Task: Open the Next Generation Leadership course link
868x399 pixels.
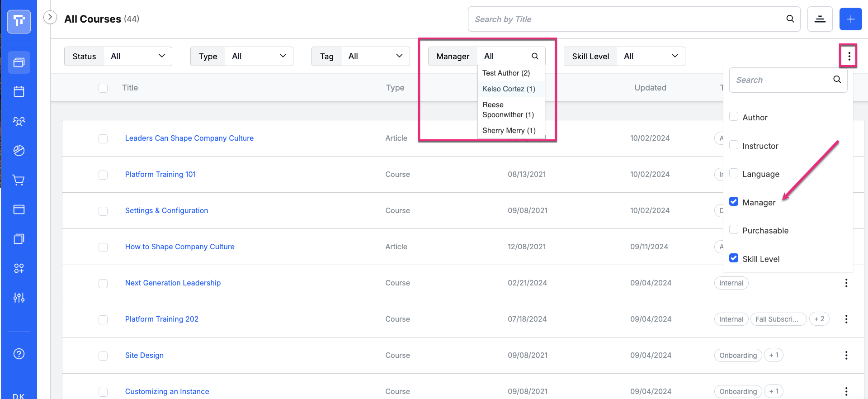Action: coord(173,283)
